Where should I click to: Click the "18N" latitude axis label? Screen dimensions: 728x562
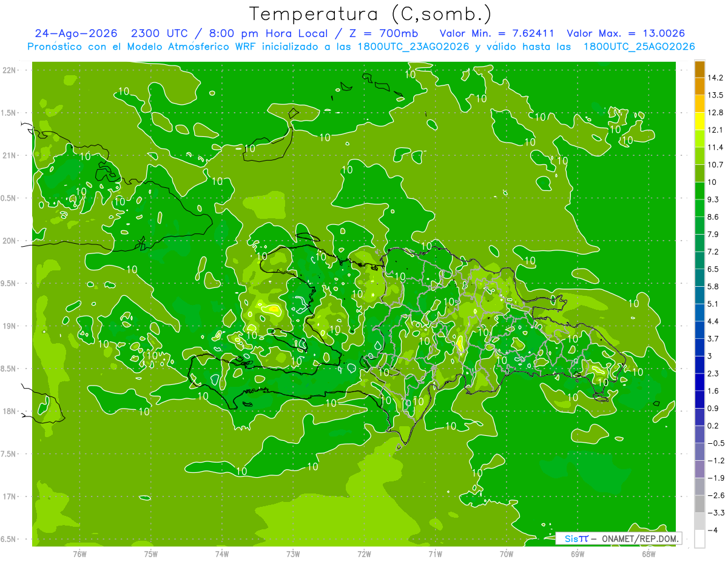[x=10, y=411]
